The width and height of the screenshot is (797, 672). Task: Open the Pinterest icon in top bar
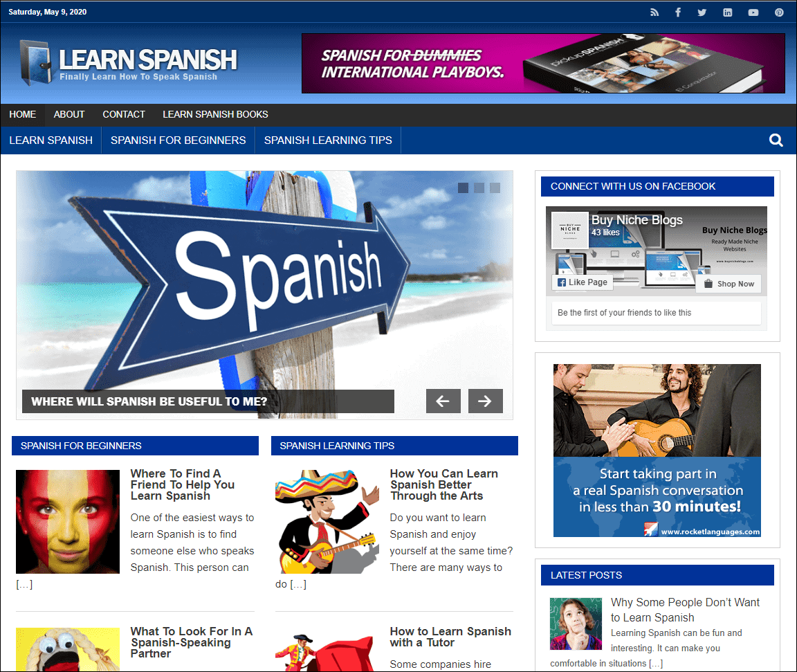[779, 12]
